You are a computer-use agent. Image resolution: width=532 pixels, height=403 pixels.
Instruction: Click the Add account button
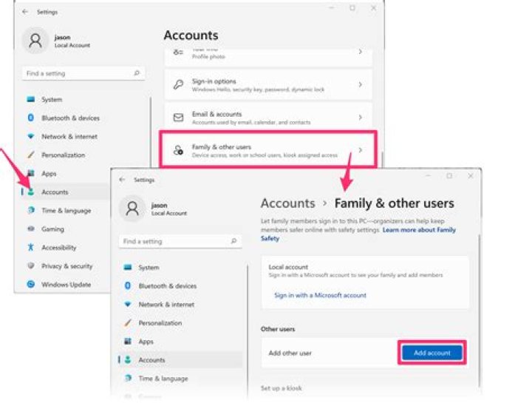(432, 353)
